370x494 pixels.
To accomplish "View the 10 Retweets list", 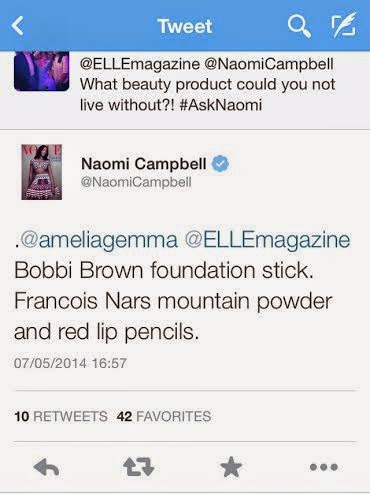I will (61, 416).
